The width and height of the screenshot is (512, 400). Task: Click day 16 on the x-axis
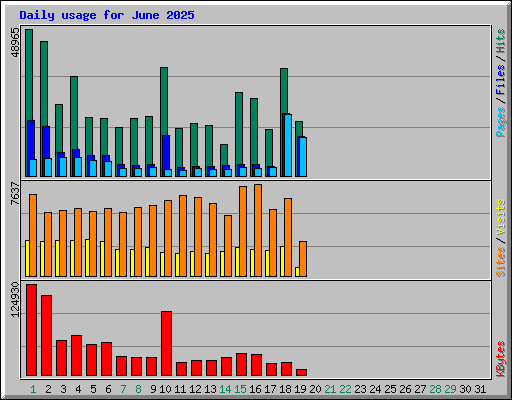(255, 389)
